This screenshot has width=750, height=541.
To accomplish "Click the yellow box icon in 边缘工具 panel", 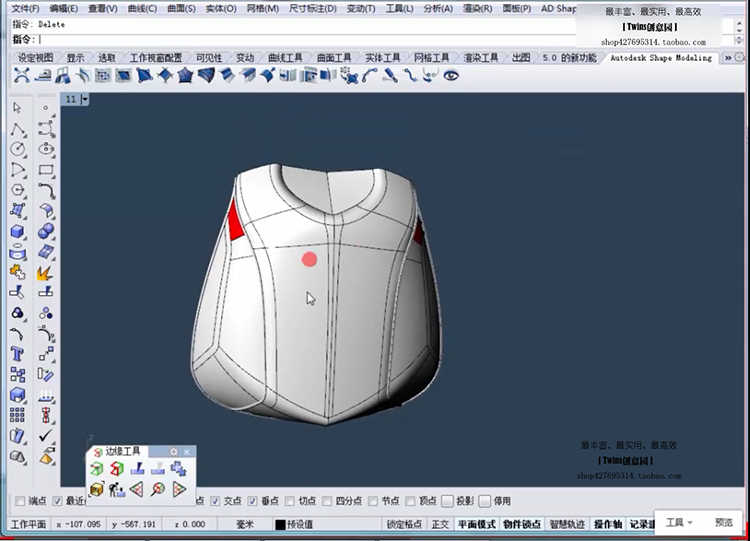I will [97, 489].
